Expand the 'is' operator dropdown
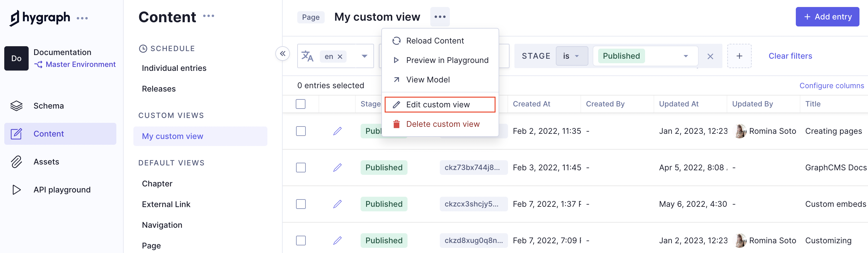This screenshot has height=253, width=868. click(571, 56)
